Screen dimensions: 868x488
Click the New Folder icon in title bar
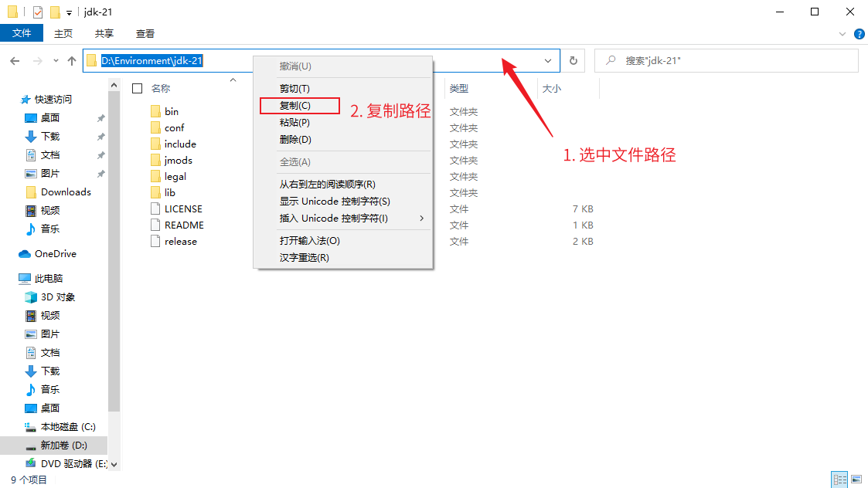point(55,12)
